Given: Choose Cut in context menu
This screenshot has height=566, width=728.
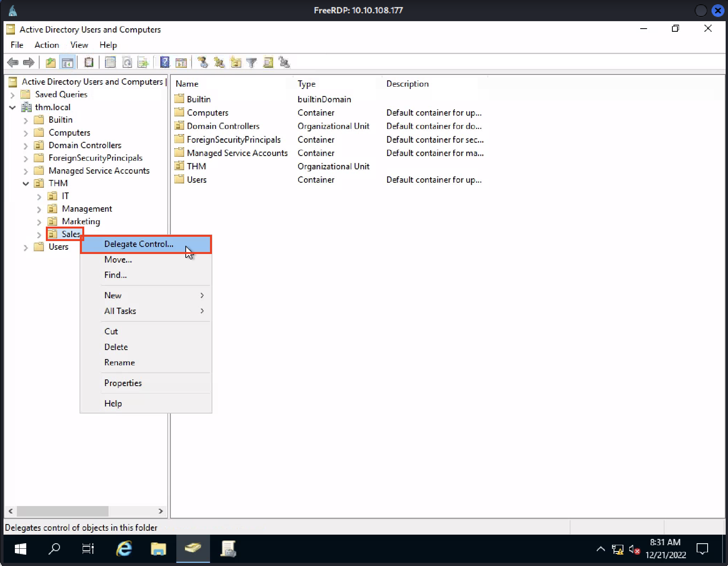Looking at the screenshot, I should tap(146, 332).
